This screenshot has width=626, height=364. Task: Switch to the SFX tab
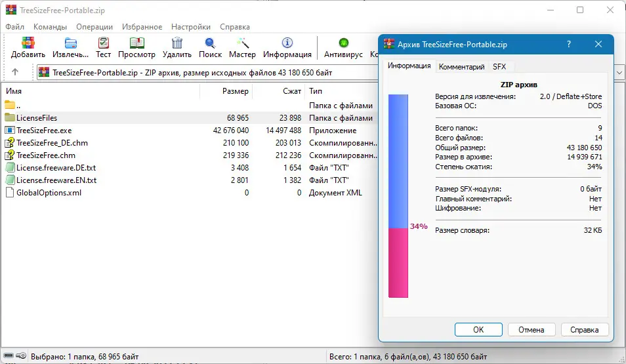pyautogui.click(x=499, y=67)
